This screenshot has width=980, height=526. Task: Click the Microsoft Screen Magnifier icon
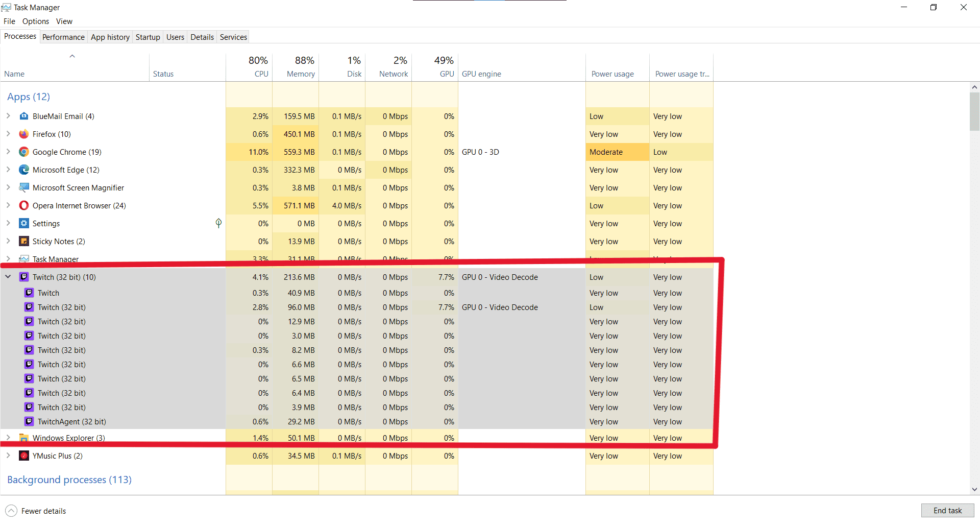[x=24, y=188]
